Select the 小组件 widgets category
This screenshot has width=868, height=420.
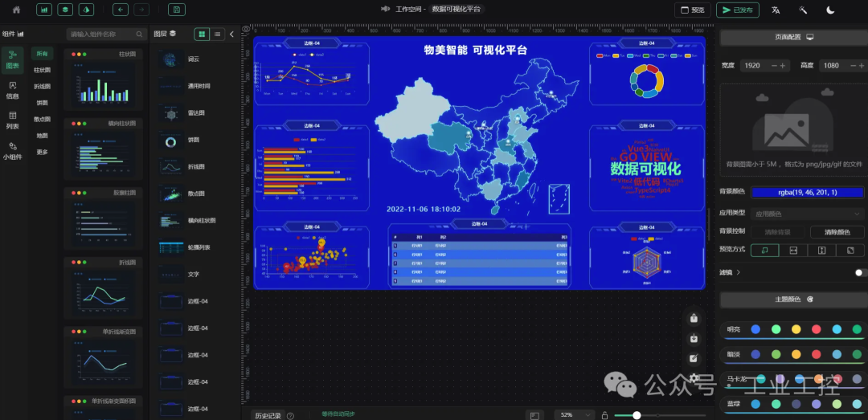(x=13, y=150)
